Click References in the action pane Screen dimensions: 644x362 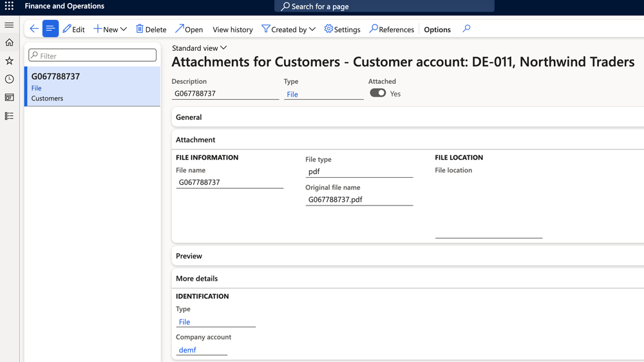(x=392, y=29)
